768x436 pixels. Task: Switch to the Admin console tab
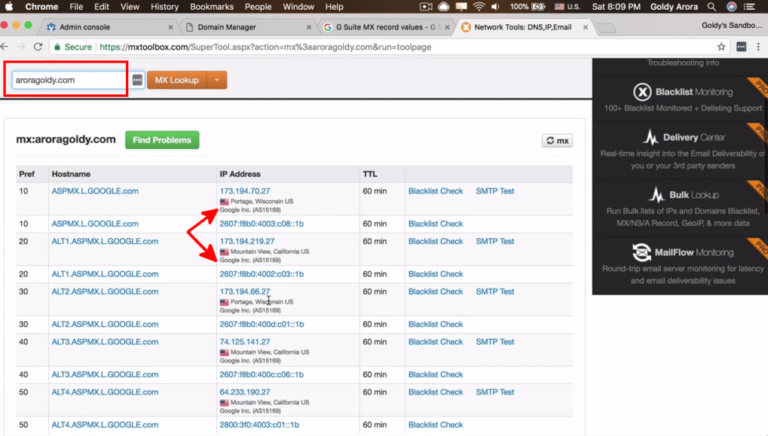click(108, 27)
